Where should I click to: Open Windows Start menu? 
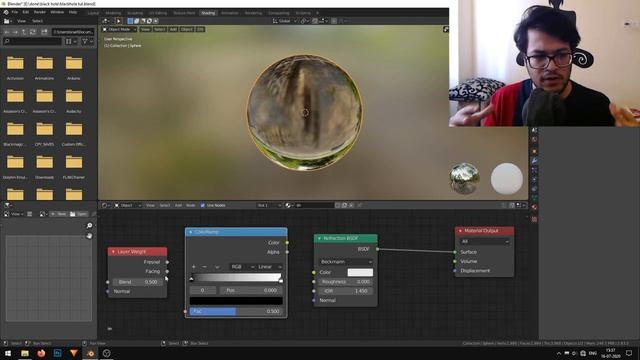(8, 353)
